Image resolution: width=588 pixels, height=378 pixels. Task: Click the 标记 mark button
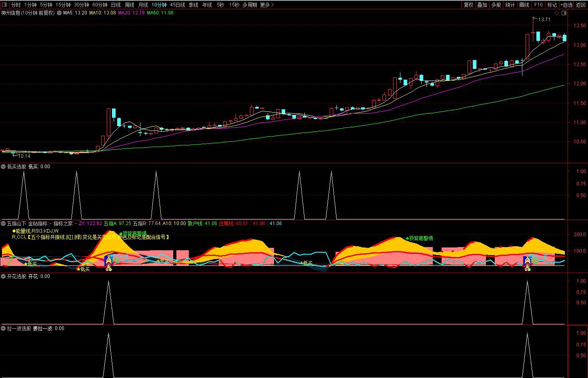tap(552, 5)
